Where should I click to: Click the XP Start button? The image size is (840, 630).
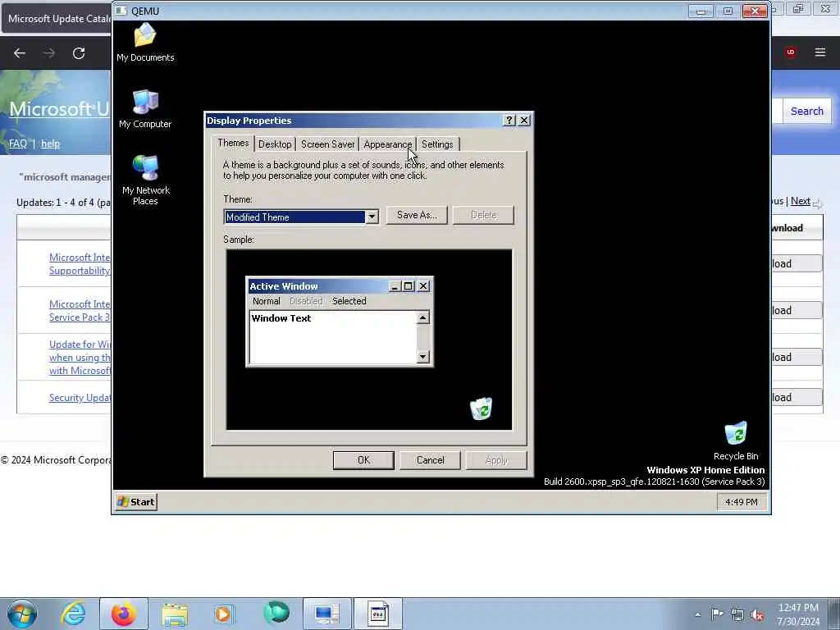tap(136, 502)
